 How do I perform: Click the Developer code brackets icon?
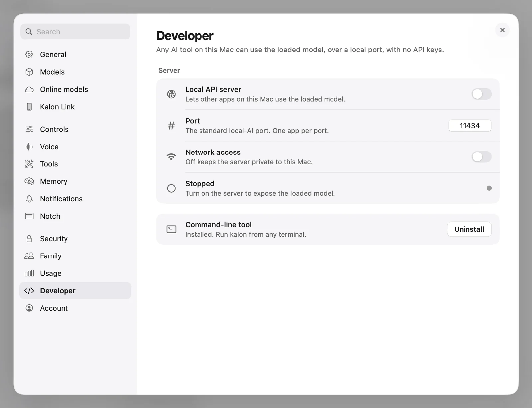[x=29, y=291]
